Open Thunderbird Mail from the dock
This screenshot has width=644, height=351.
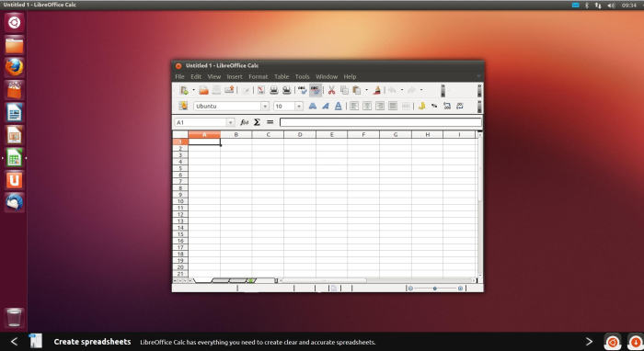tap(15, 202)
